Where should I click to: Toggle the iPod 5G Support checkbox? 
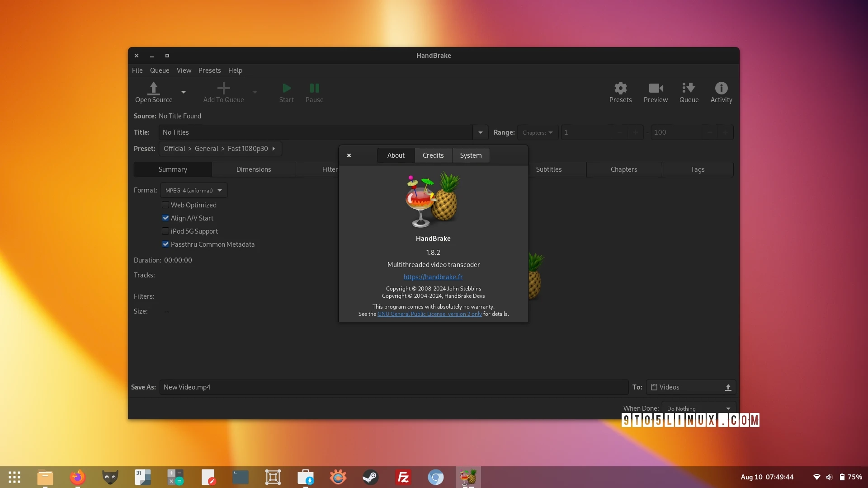pos(165,230)
